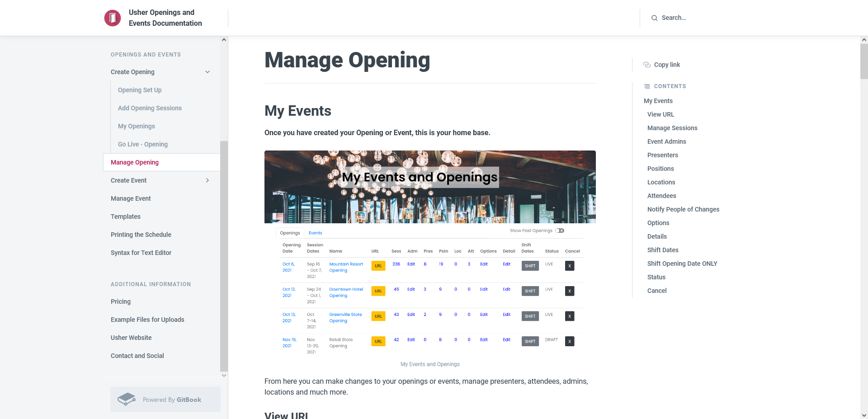Open Go Live - Opening page
Viewport: 868px width, 419px height.
(143, 144)
